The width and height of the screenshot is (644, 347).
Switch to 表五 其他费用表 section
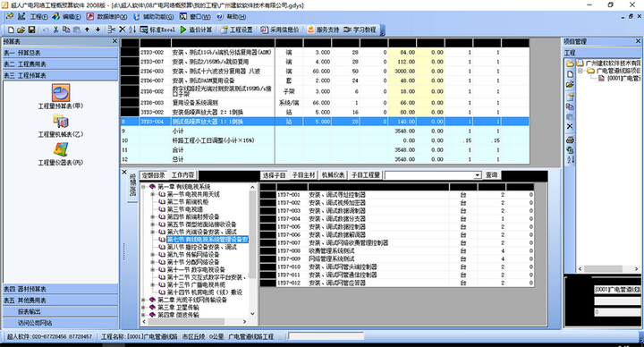point(61,300)
